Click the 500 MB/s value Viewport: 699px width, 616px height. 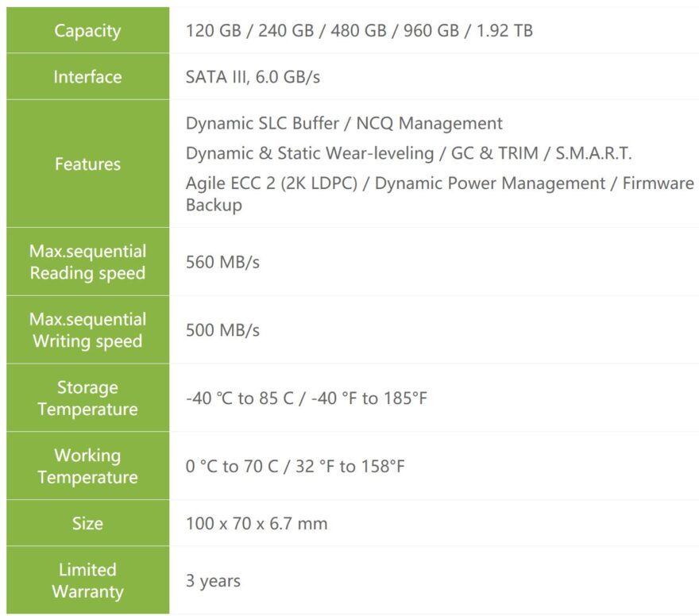pos(222,330)
